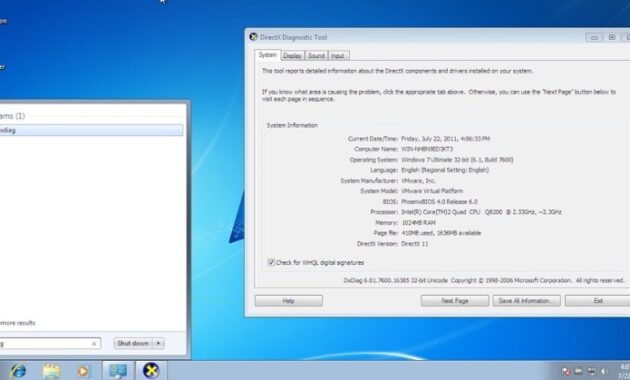The height and width of the screenshot is (380, 630).
Task: Click the 'VMware, Inc.' manufacturer value
Action: click(x=418, y=181)
